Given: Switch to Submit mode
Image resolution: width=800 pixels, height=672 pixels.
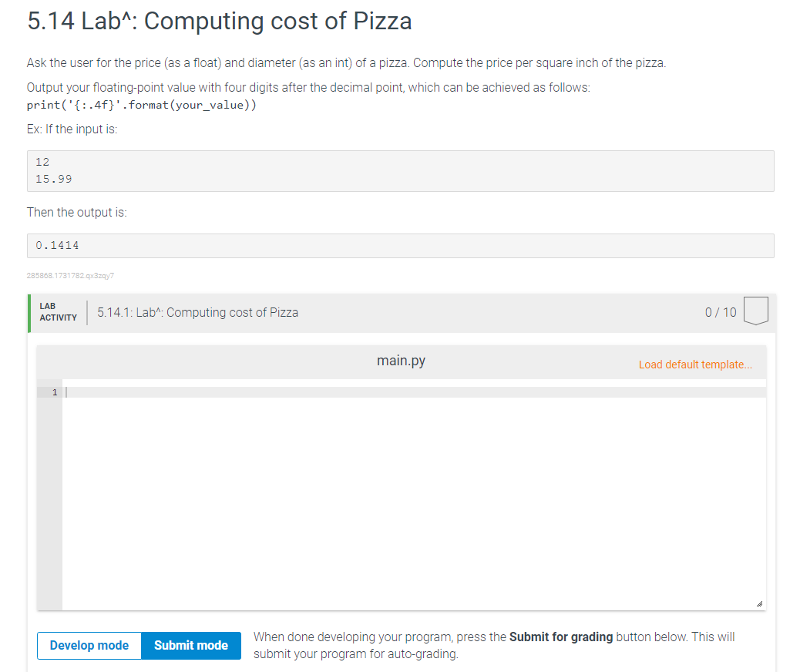Looking at the screenshot, I should pos(190,646).
